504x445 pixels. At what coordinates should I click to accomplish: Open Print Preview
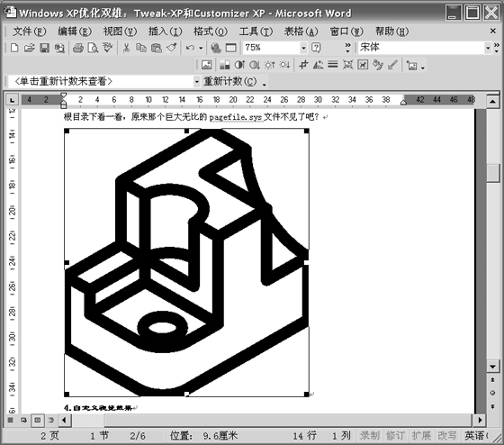93,48
